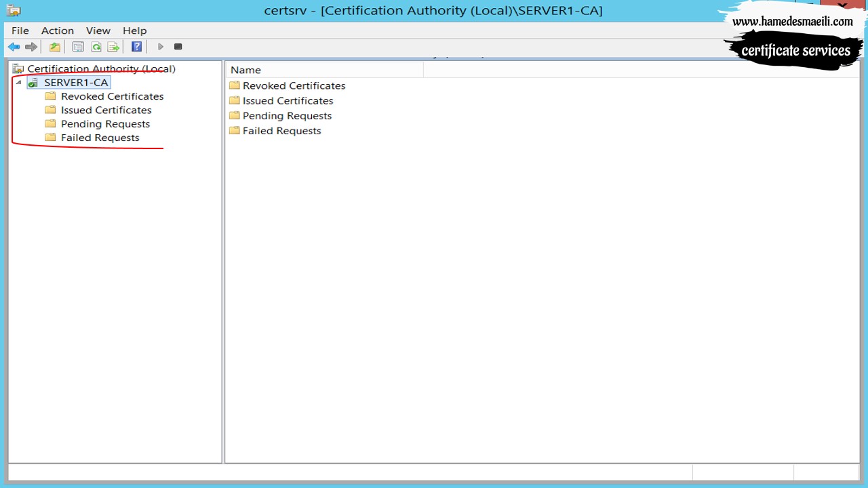Click the Export List toolbar icon
868x488 pixels.
114,47
